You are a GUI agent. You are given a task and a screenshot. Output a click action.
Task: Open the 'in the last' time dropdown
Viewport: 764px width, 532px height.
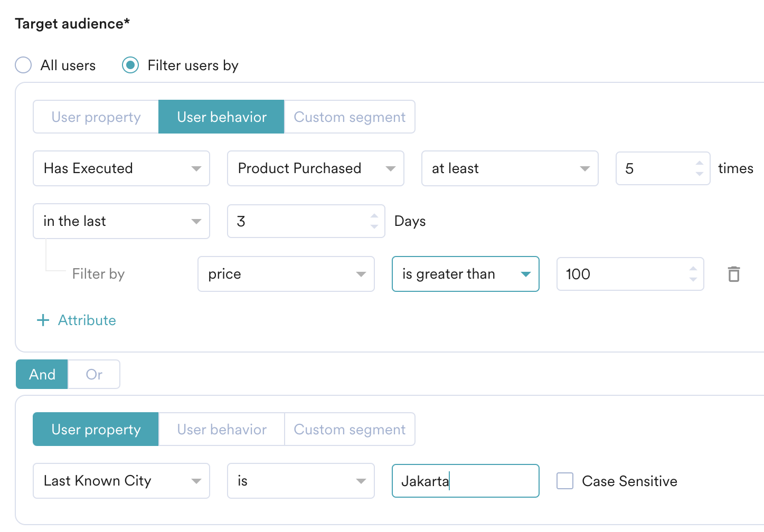point(121,221)
